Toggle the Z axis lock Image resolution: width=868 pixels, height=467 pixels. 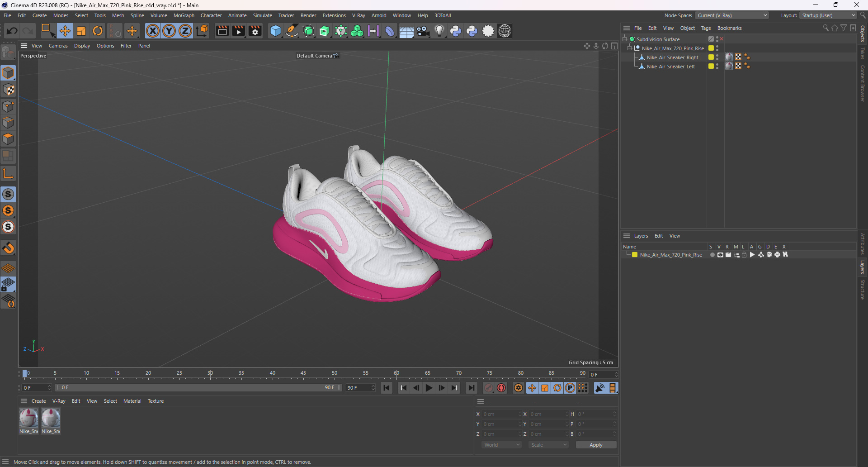[185, 31]
